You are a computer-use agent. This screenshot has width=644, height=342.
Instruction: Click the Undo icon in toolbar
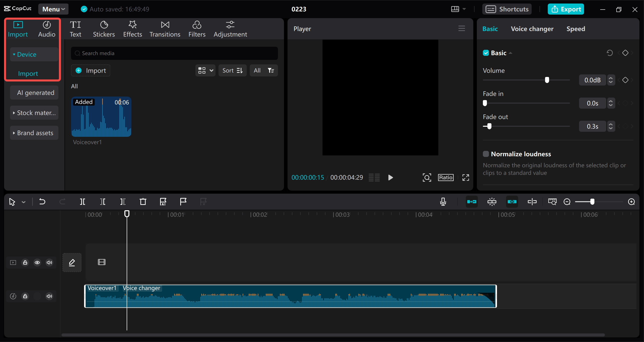click(42, 201)
